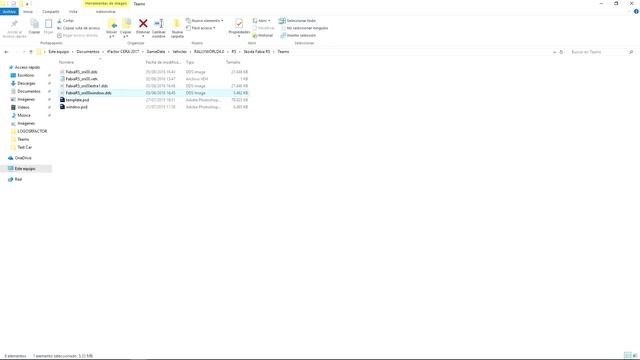Go up one folder level arrow
640x360 pixels.
(31, 52)
